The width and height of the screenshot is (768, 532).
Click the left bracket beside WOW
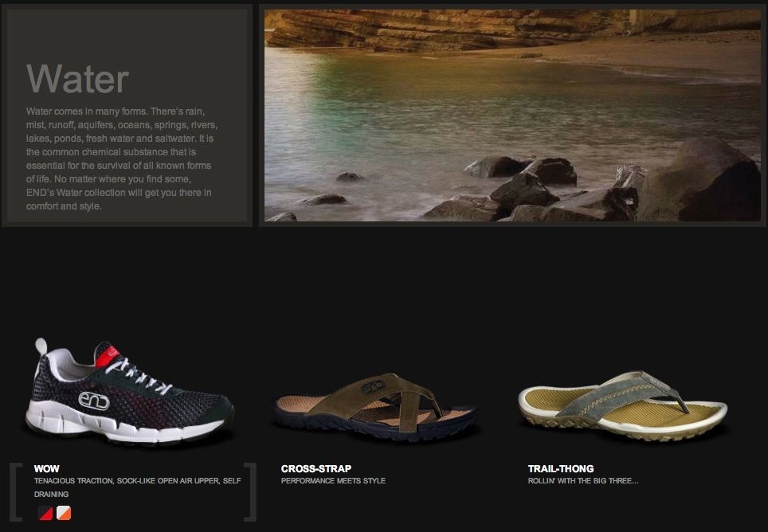[x=16, y=491]
